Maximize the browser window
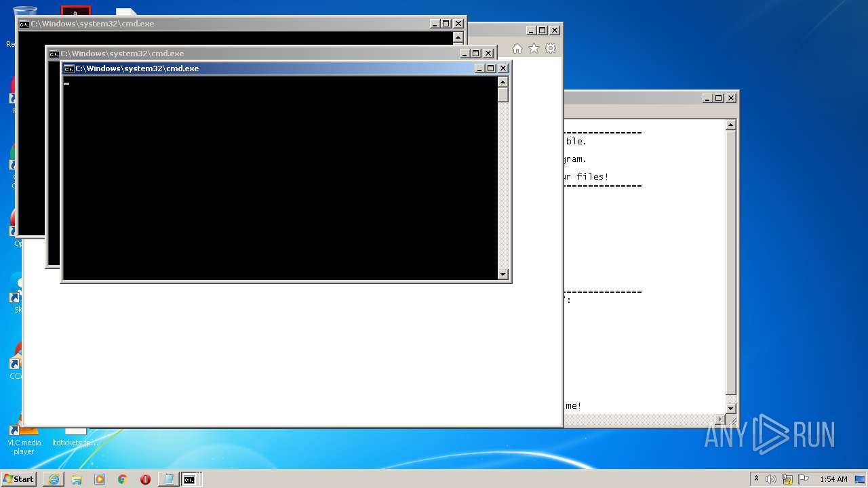 pos(542,30)
